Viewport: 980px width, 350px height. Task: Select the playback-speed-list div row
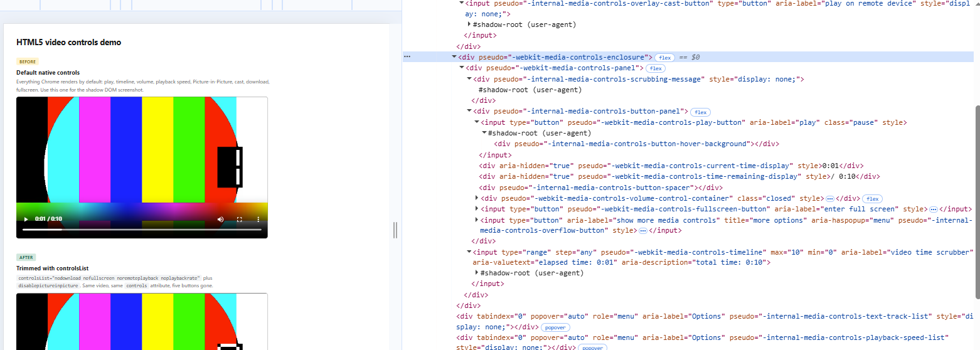pos(703,342)
